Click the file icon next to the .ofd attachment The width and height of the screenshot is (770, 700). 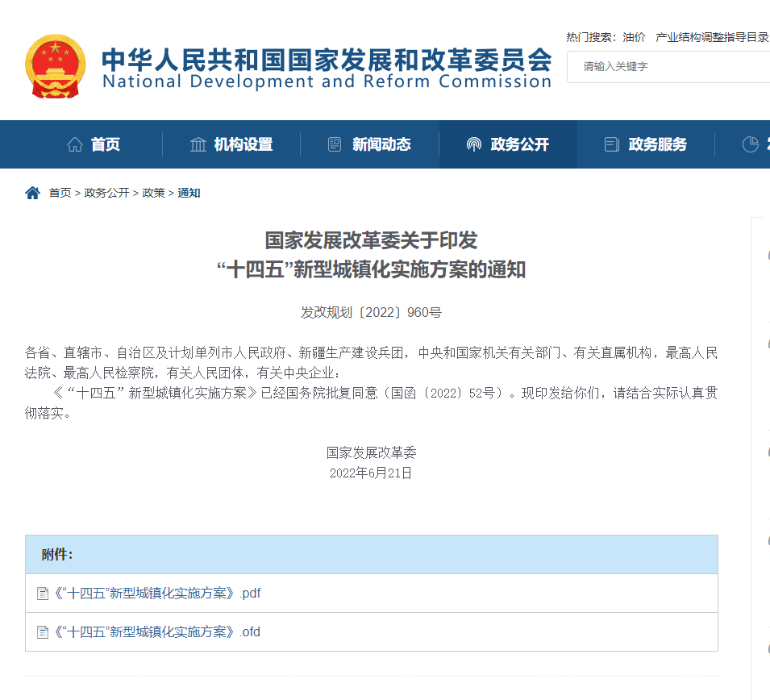(x=43, y=632)
